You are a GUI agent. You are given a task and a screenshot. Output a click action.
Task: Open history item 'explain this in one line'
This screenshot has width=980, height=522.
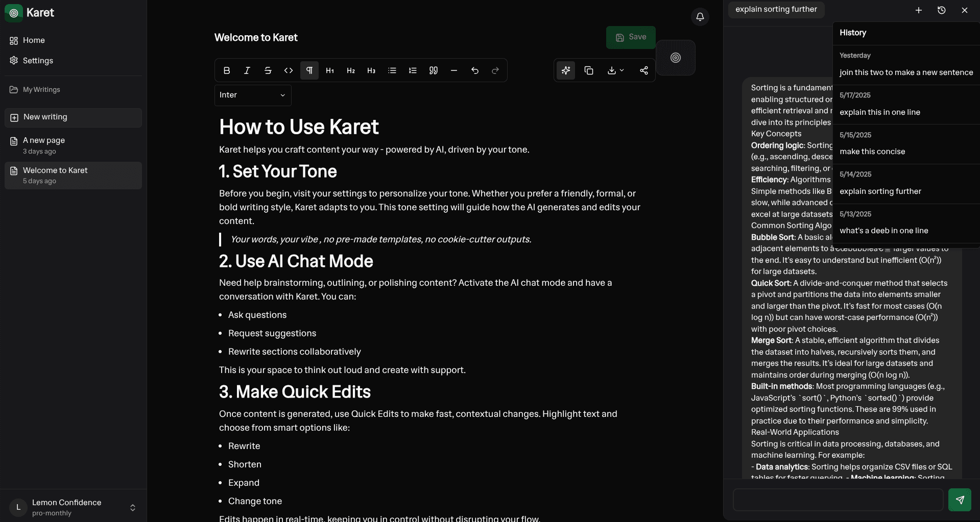(x=906, y=112)
